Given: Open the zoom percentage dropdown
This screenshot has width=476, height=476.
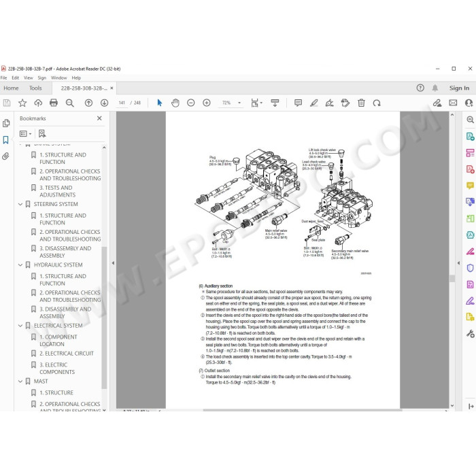Looking at the screenshot, I should 239,103.
